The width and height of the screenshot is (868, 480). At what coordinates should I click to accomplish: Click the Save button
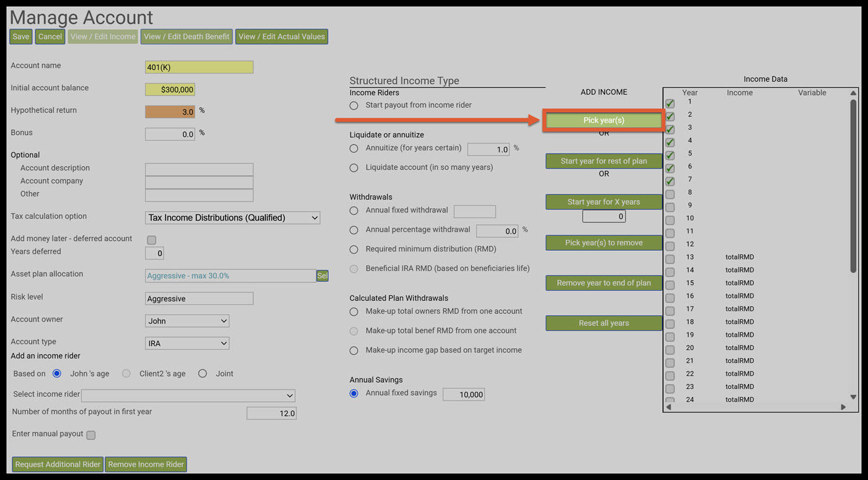point(20,37)
